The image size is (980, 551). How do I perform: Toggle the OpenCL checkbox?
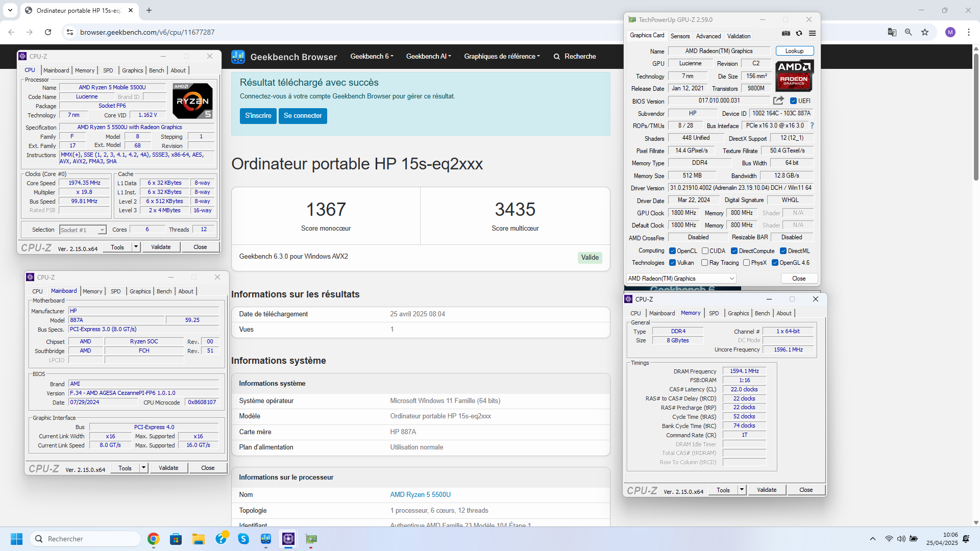[x=673, y=251]
